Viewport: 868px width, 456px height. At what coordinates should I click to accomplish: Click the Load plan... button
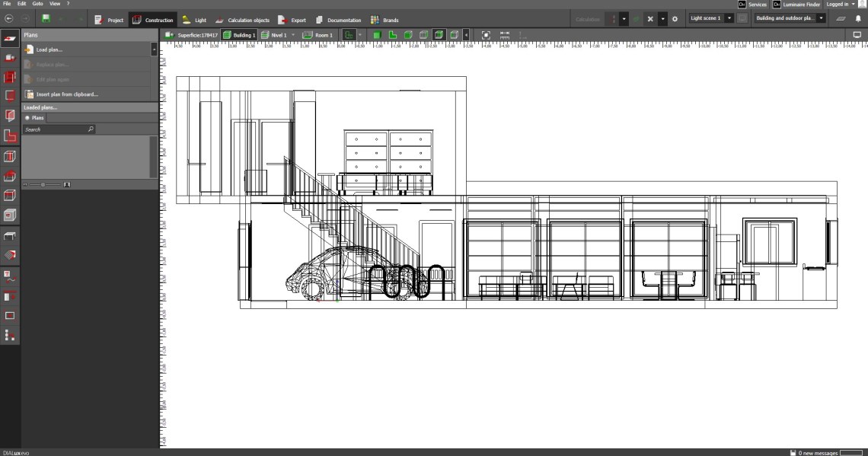[x=49, y=49]
